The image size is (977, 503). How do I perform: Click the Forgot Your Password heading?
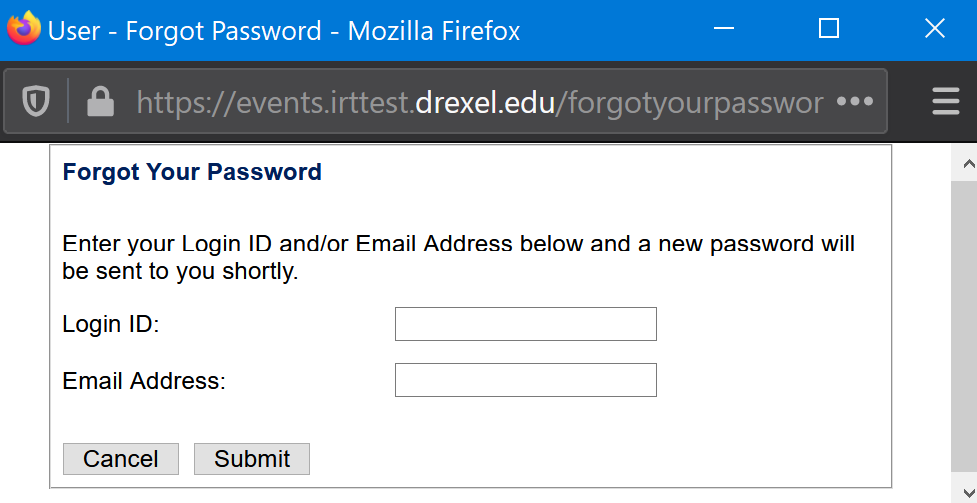tap(192, 172)
